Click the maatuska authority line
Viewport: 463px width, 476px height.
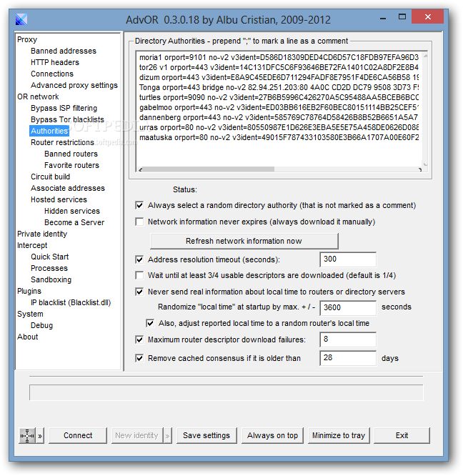279,137
